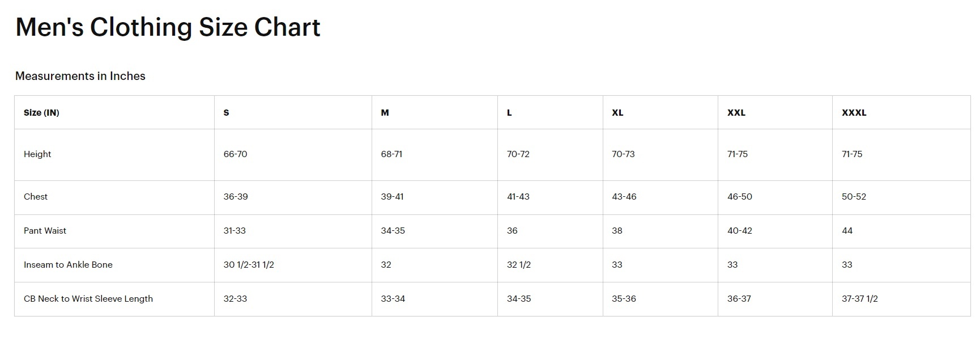This screenshot has height=342, width=980.
Task: Click the M column header
Action: tap(385, 112)
